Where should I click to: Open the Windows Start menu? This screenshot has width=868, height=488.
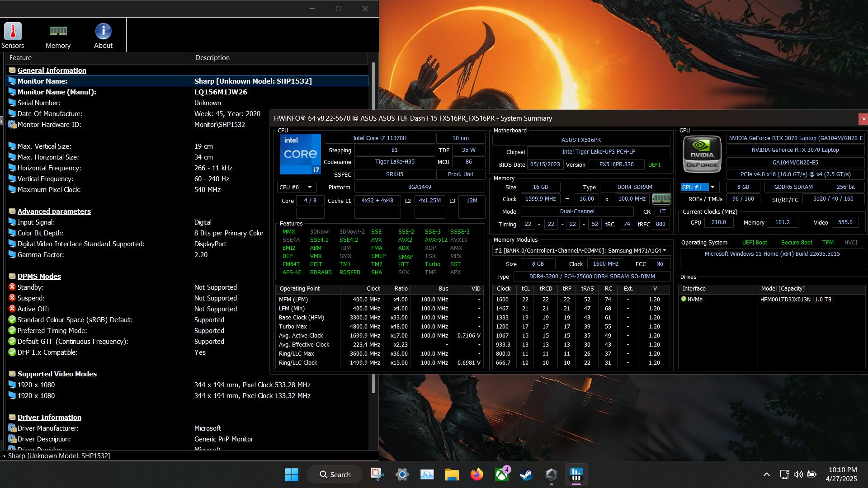point(292,474)
